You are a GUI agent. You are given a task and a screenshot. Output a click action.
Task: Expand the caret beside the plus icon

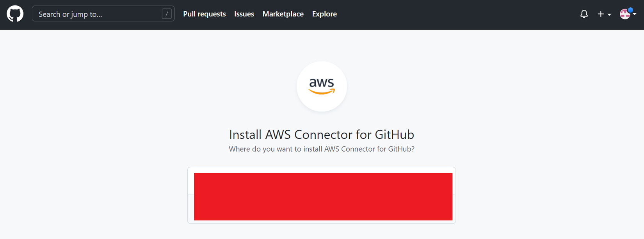(609, 15)
